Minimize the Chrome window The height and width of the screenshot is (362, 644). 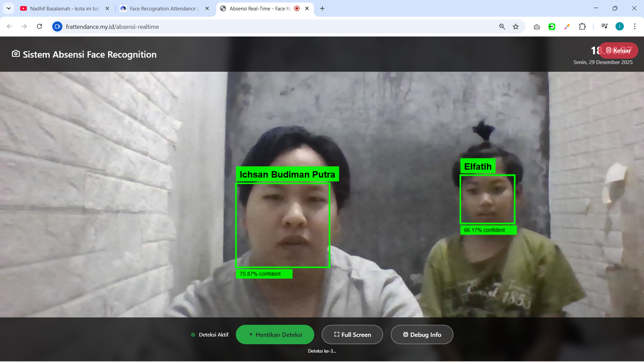point(596,8)
